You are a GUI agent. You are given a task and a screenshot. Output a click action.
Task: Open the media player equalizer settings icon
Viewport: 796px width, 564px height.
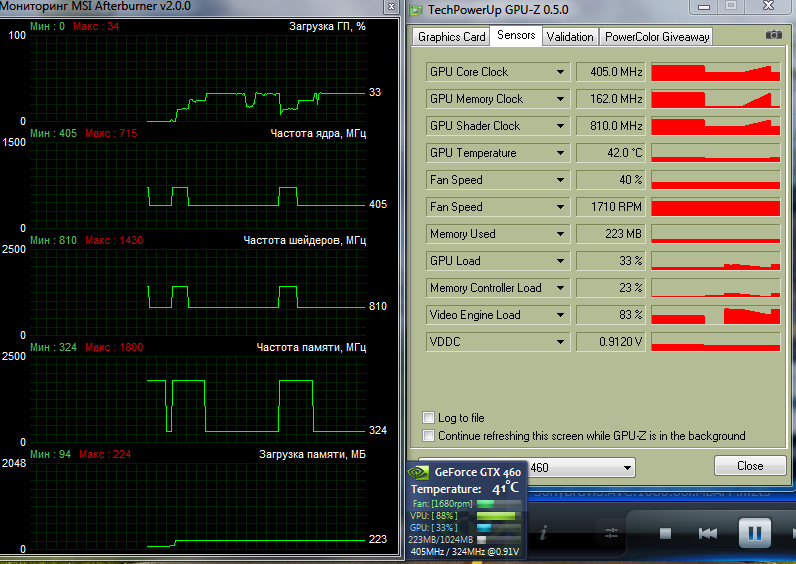[611, 534]
